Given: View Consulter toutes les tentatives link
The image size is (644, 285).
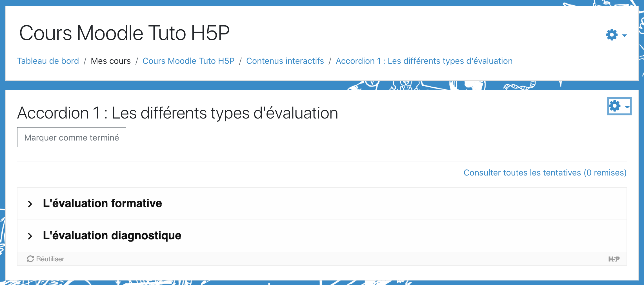Looking at the screenshot, I should 545,173.
